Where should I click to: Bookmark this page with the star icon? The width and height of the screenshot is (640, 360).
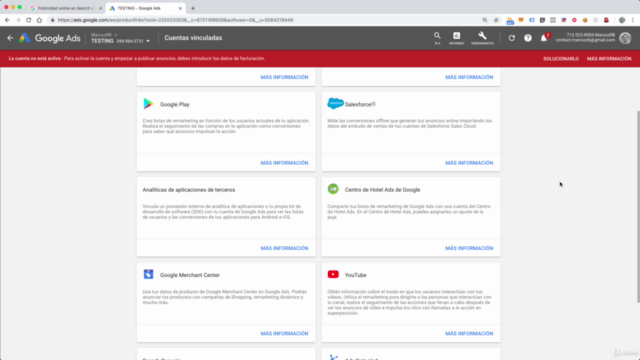496,20
